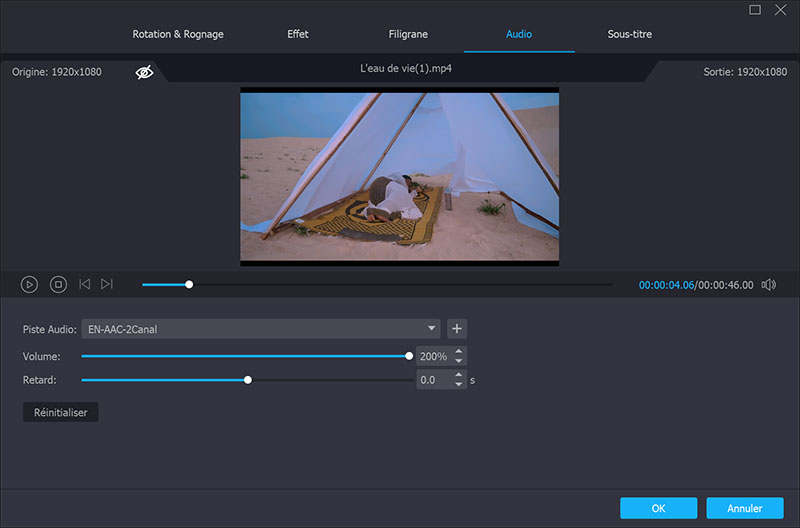Mute the speaker volume icon
The height and width of the screenshot is (528, 800).
point(768,285)
